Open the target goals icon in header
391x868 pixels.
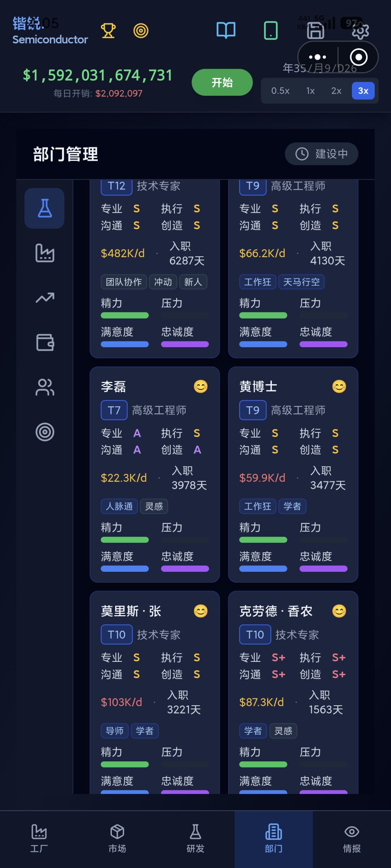(x=141, y=31)
